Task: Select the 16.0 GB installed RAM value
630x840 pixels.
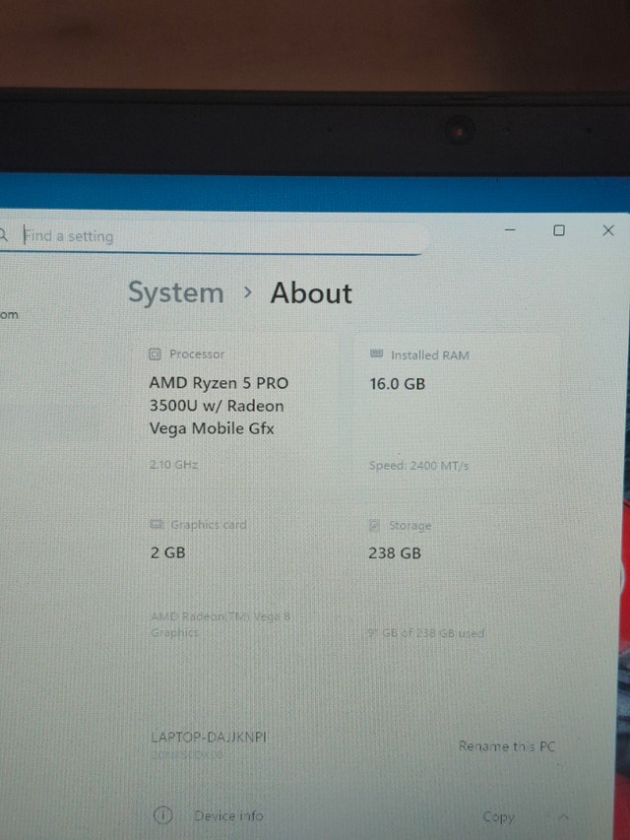Action: click(x=397, y=384)
